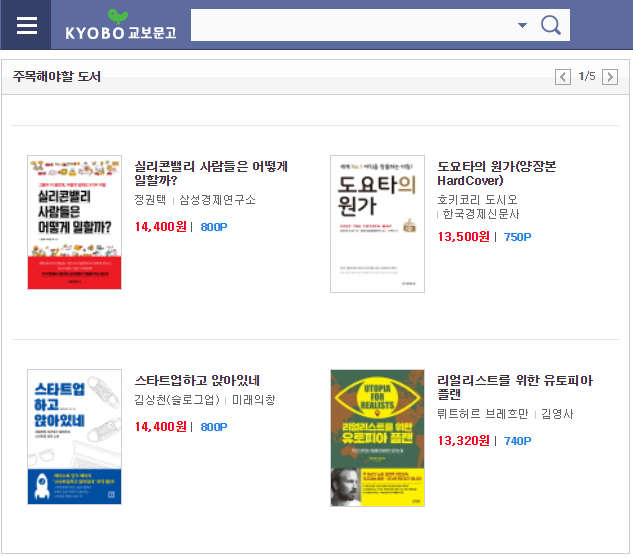
Task: Open cover of 실리콘밸리 사람들은 어떻게 일할까?
Action: click(74, 222)
